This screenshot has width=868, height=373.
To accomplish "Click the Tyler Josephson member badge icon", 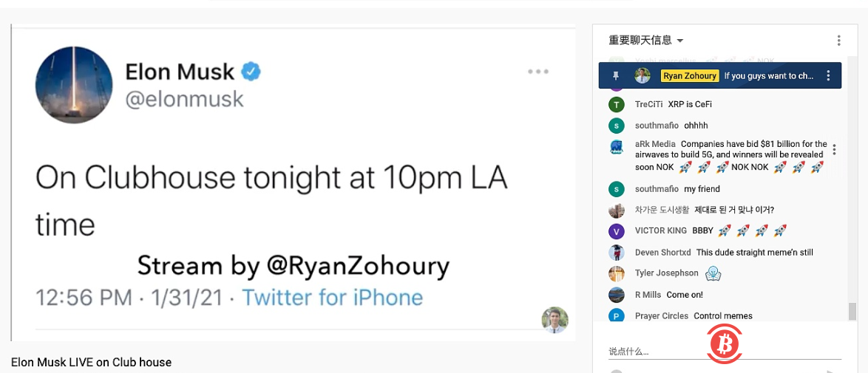I will [x=713, y=273].
